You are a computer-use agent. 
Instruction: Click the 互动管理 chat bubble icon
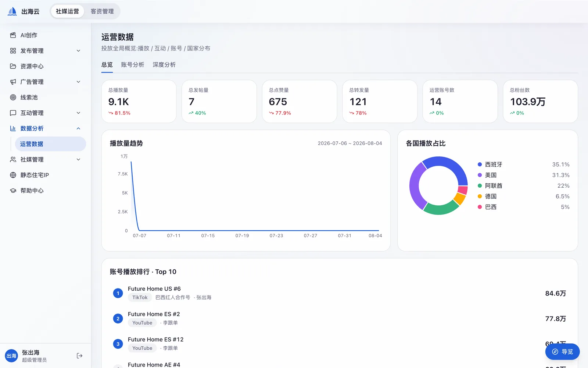pyautogui.click(x=13, y=113)
